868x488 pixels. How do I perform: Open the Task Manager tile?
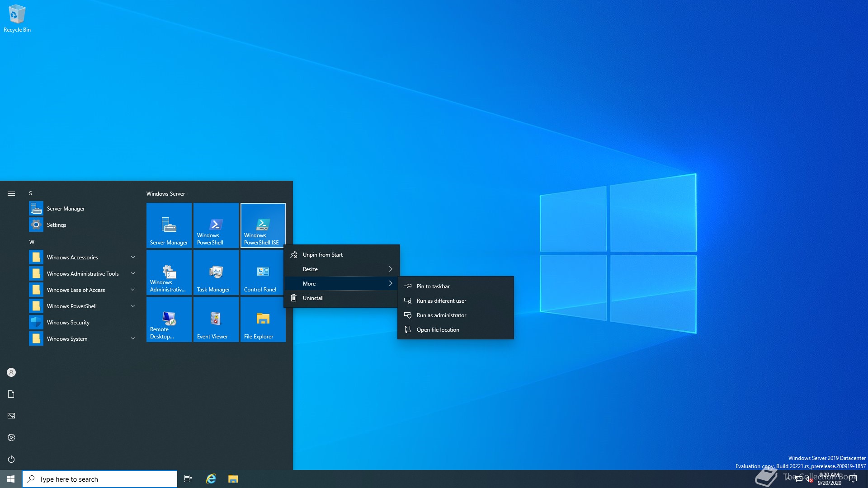pyautogui.click(x=216, y=272)
